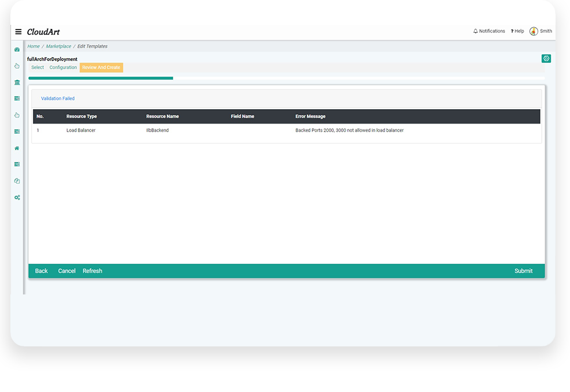570x392 pixels.
Task: Open Smith's user avatar
Action: pyautogui.click(x=534, y=31)
